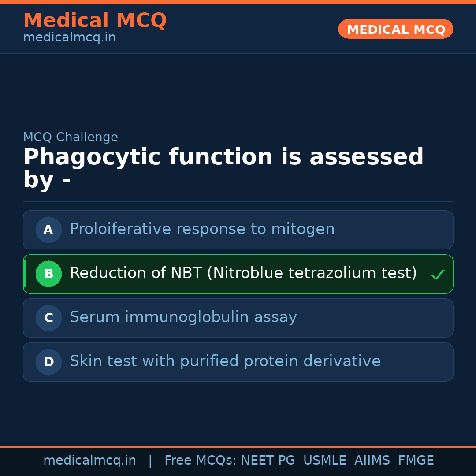Click the green letter B circle badge
This screenshot has height=476, width=476.
click(x=48, y=274)
